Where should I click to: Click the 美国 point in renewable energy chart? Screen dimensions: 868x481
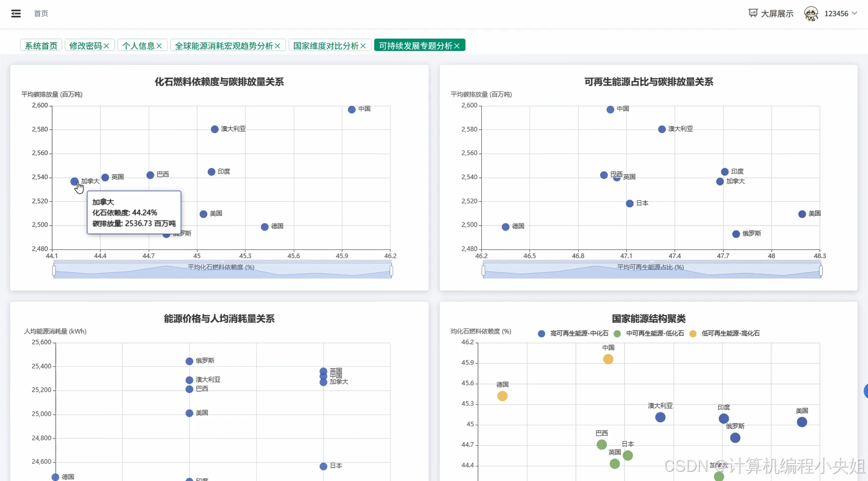(802, 214)
